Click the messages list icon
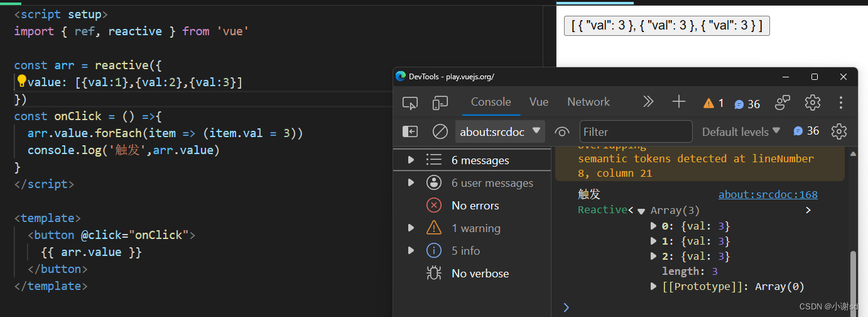This screenshot has width=868, height=317. [434, 160]
